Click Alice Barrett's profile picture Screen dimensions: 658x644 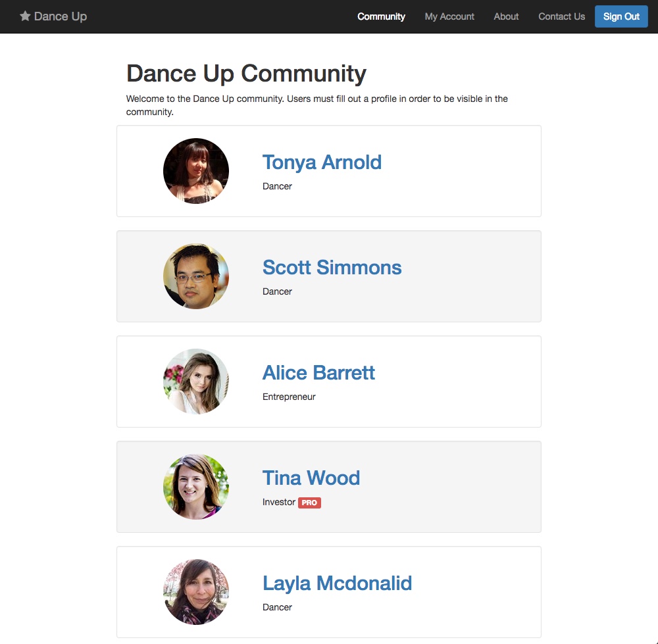click(x=195, y=382)
